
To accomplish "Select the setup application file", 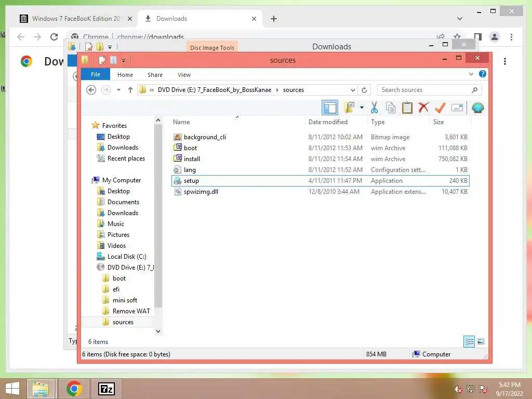I will click(x=320, y=180).
